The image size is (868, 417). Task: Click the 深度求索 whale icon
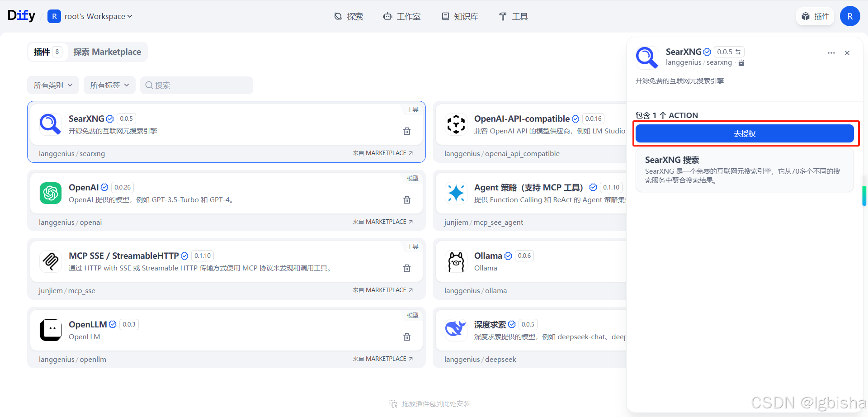coord(456,330)
